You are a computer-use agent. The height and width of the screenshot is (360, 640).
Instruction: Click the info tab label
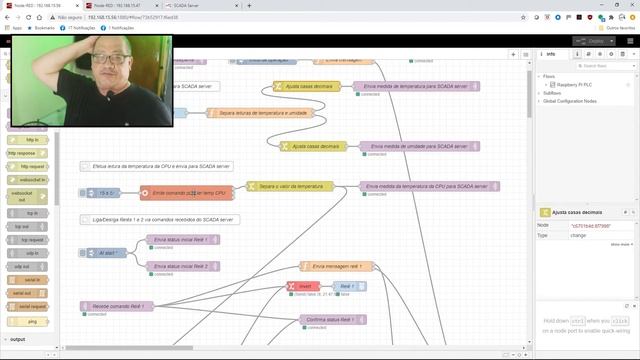[551, 54]
